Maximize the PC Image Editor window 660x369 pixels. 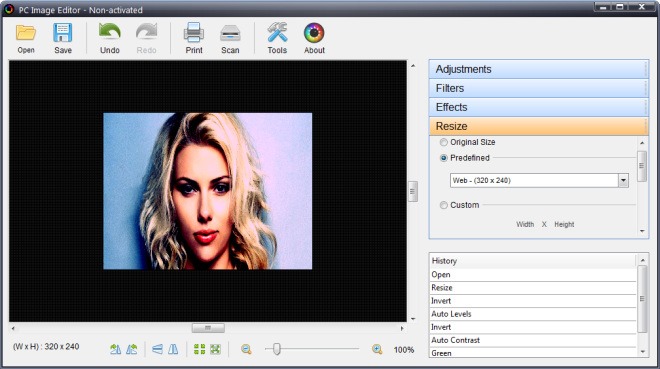620,7
